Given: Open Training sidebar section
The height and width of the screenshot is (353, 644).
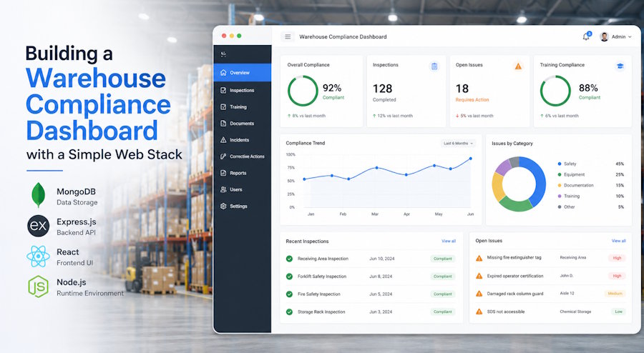Looking at the screenshot, I should pyautogui.click(x=243, y=106).
